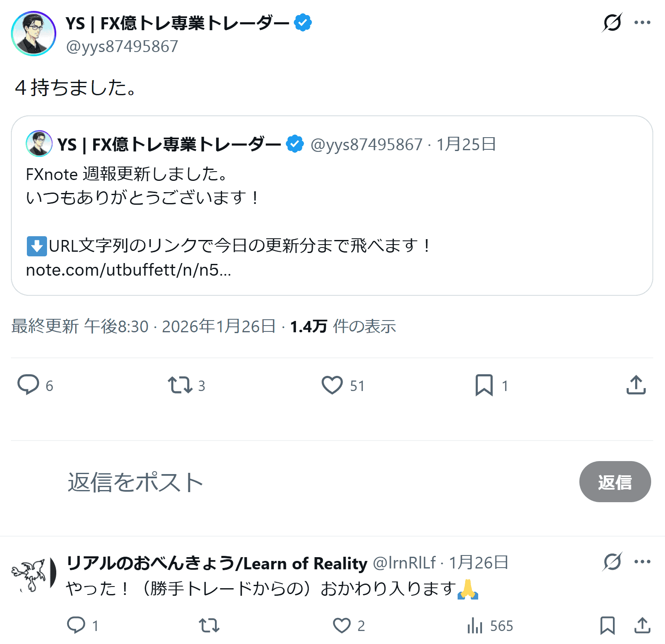Screen dimensions: 665x644
Task: Open YS profile avatar at top
Action: pos(34,34)
